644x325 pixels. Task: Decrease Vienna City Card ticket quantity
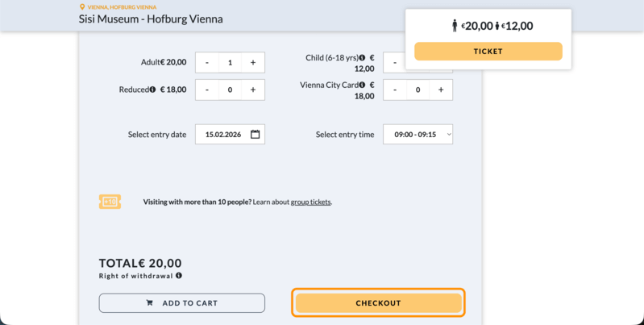[x=395, y=90]
